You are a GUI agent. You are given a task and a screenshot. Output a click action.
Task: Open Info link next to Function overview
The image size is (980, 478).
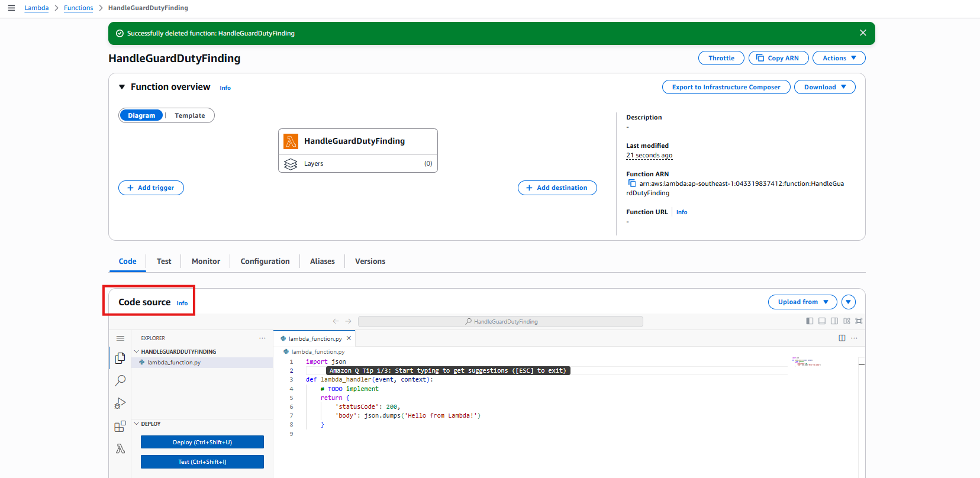click(x=225, y=88)
